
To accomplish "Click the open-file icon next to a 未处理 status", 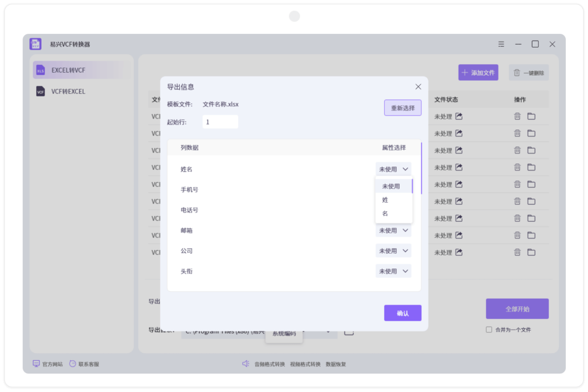I will point(458,116).
